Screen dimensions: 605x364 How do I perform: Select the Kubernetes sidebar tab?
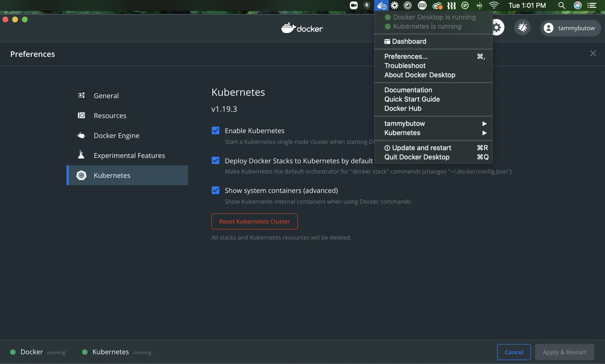127,175
